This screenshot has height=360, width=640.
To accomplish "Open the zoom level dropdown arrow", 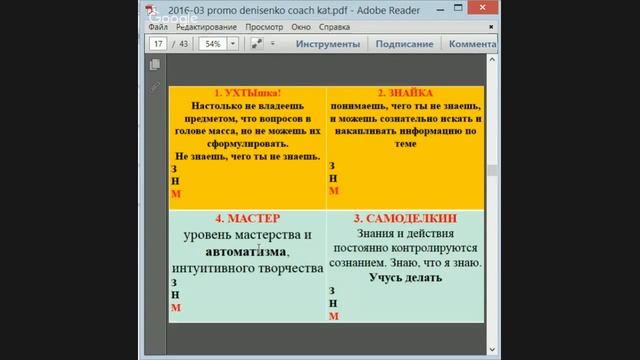I will [x=233, y=44].
